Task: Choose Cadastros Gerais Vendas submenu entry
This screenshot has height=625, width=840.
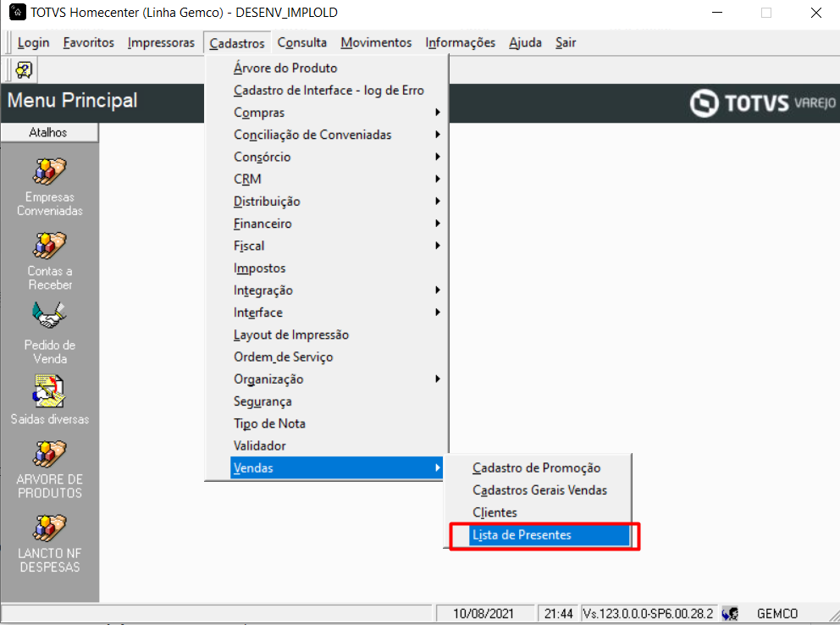Action: point(549,490)
